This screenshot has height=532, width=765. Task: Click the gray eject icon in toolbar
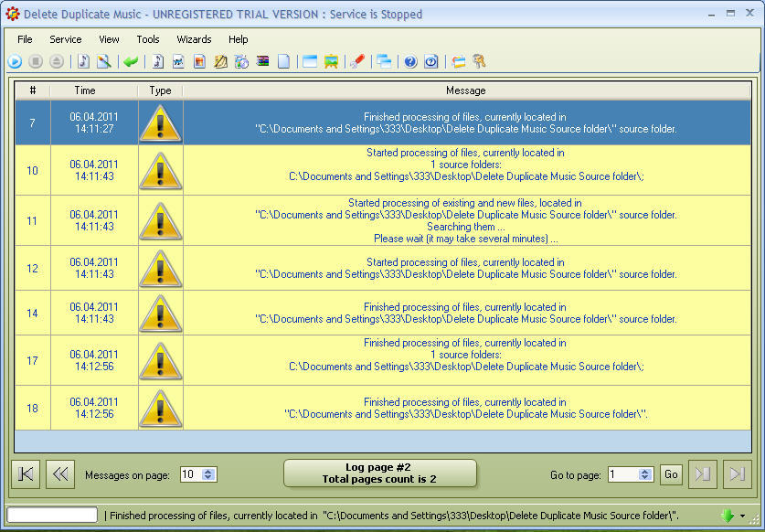[57, 61]
